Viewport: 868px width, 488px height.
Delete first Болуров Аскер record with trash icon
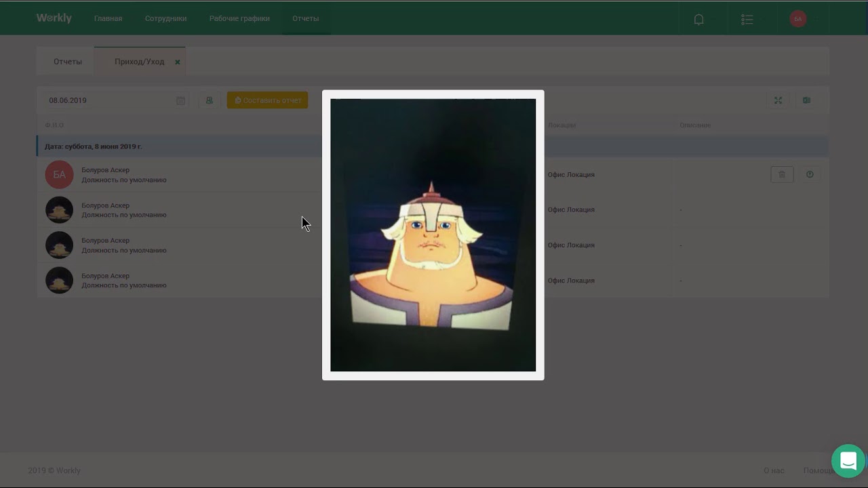coord(782,174)
